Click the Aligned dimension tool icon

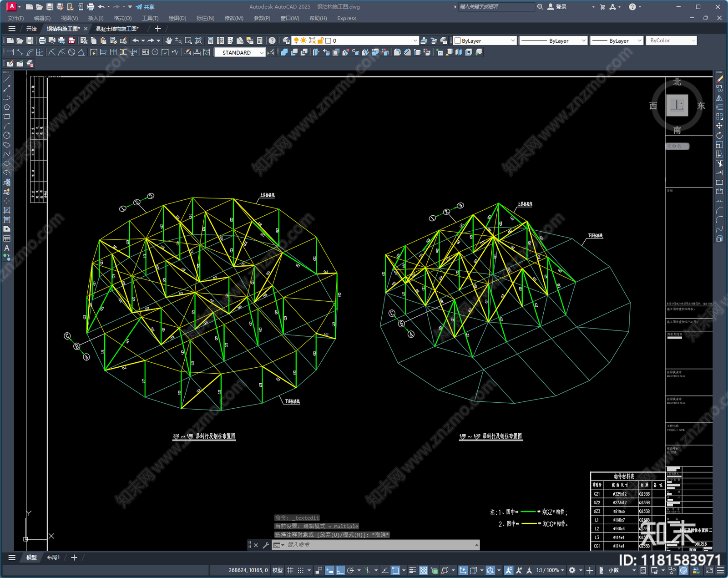pyautogui.click(x=20, y=52)
